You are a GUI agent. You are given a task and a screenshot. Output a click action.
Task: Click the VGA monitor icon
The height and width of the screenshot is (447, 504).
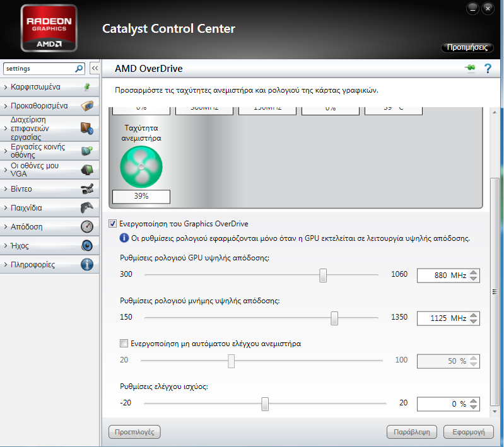point(87,170)
